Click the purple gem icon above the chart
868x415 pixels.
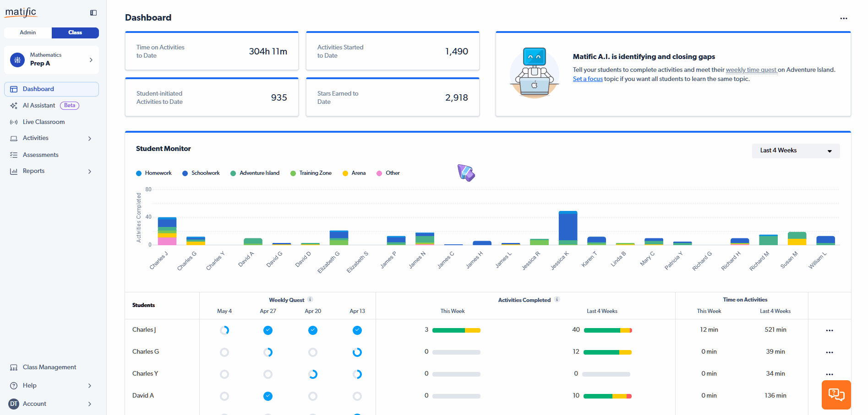tap(466, 173)
